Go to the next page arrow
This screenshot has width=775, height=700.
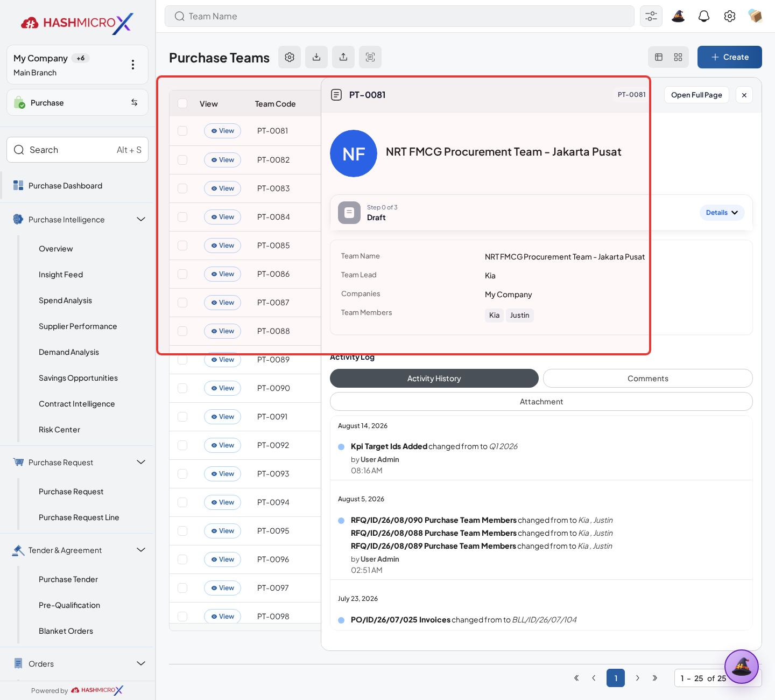638,678
